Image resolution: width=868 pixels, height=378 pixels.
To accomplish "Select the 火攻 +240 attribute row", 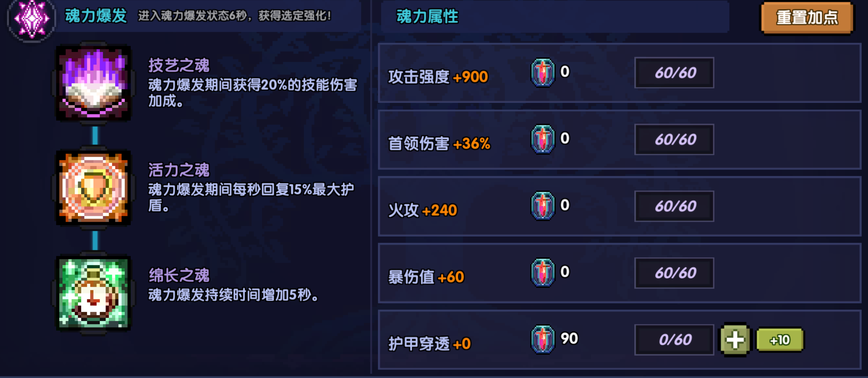I will [619, 206].
